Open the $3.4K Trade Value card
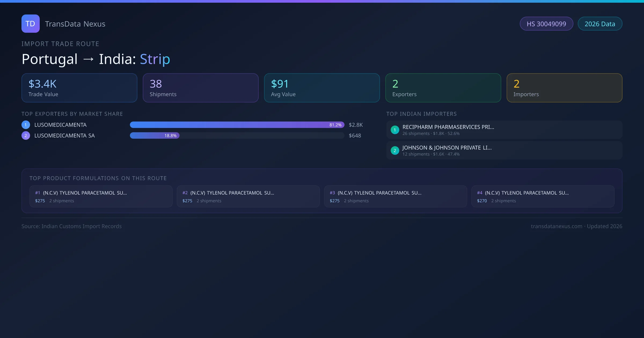Screen dimensions: 644x338 [x=79, y=88]
